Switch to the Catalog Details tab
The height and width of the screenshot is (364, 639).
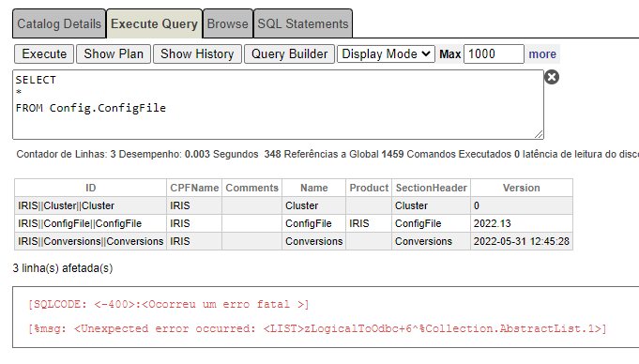click(59, 23)
